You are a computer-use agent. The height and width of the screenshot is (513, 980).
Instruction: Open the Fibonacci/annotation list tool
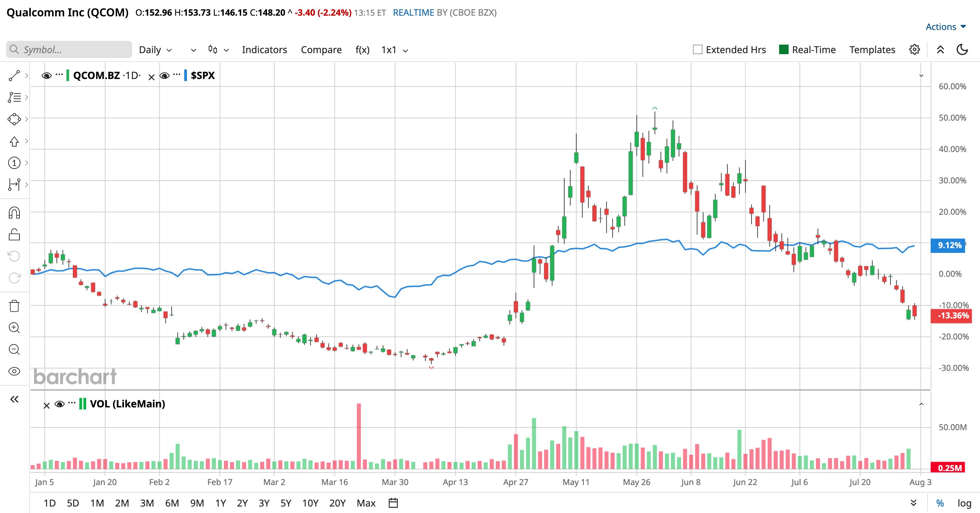tap(14, 97)
